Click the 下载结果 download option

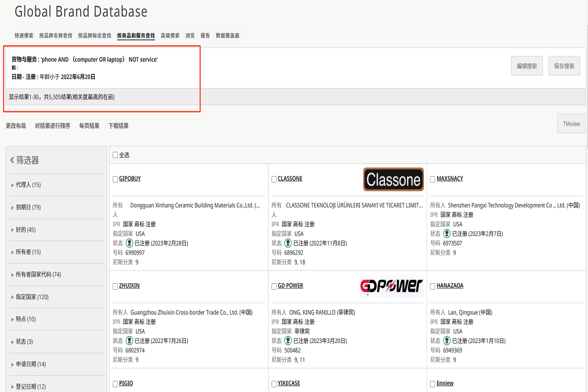tap(119, 126)
